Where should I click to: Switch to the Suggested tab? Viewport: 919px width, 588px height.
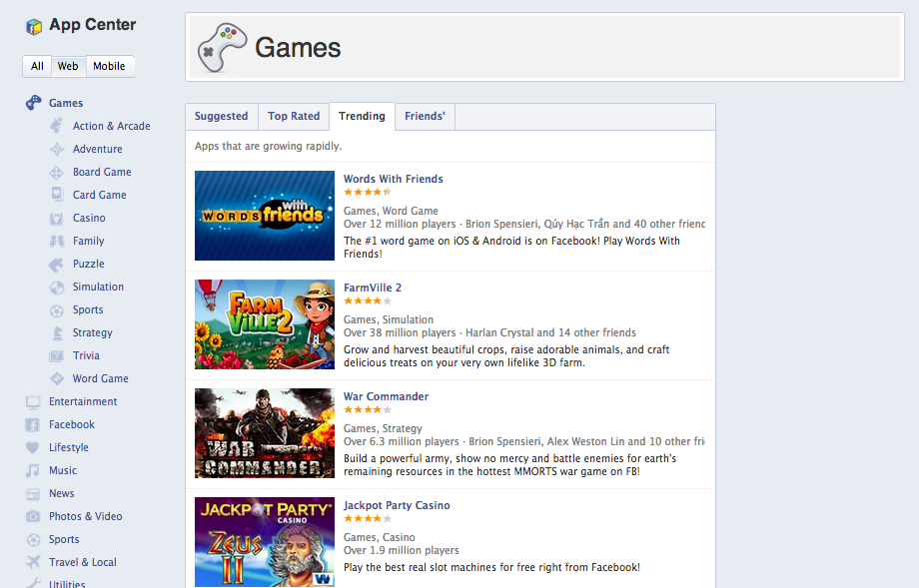coord(222,116)
